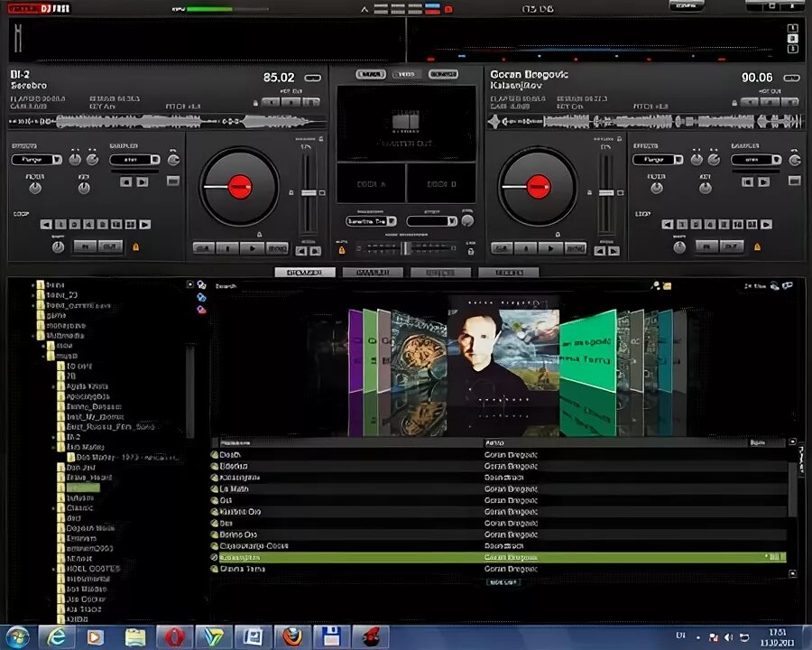Open right deck sampler selection dropdown

point(756,160)
